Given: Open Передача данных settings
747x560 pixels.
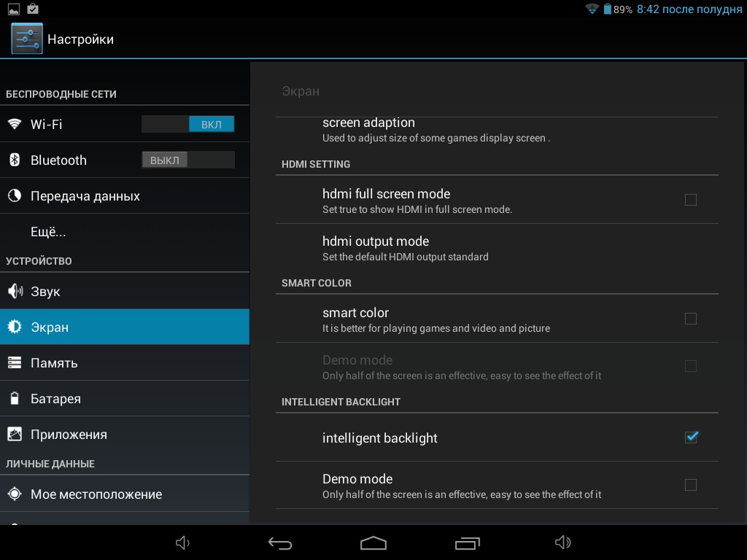Looking at the screenshot, I should click(85, 196).
